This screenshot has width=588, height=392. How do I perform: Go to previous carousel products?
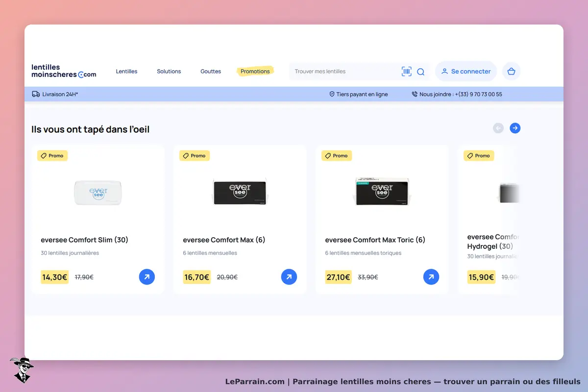click(x=498, y=128)
